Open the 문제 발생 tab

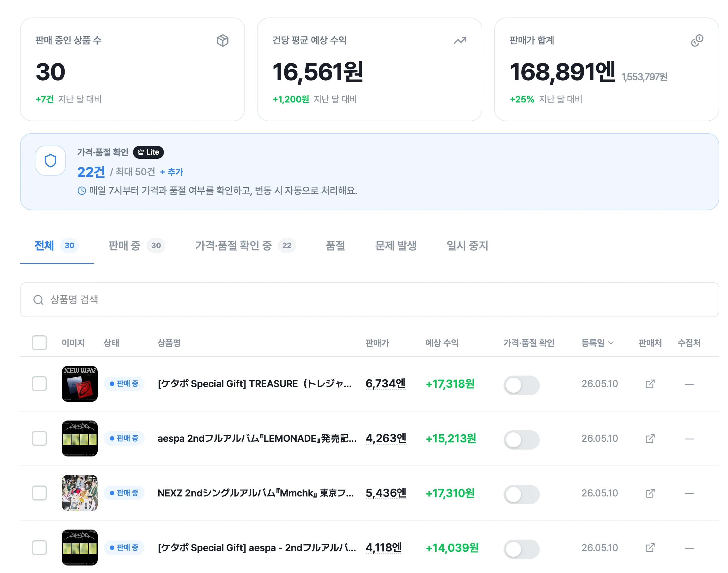coord(396,246)
